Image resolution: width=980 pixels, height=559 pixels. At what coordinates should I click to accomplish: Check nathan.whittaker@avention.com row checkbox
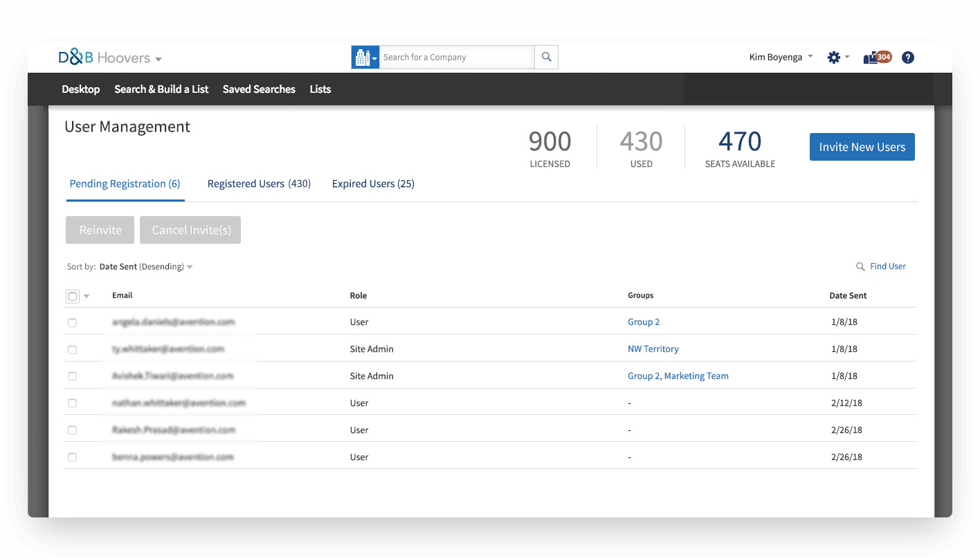tap(72, 402)
